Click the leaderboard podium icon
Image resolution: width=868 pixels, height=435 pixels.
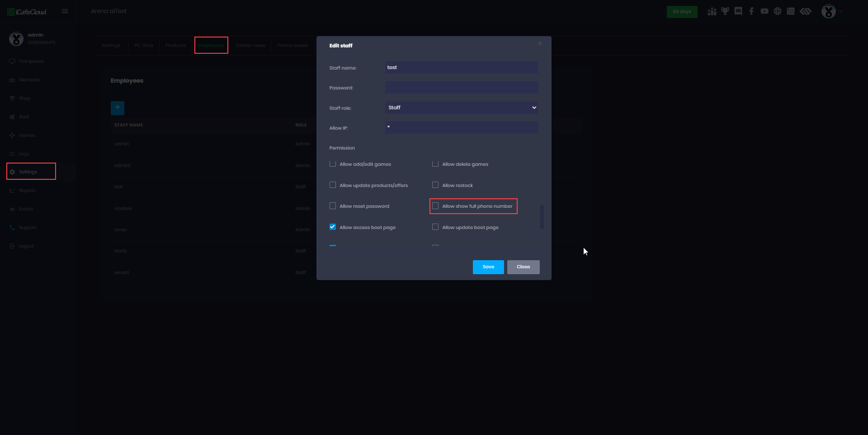pyautogui.click(x=712, y=11)
